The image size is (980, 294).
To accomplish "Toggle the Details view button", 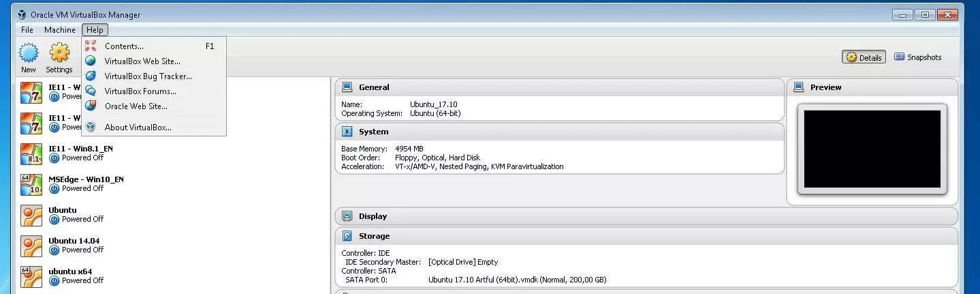I will (x=864, y=57).
